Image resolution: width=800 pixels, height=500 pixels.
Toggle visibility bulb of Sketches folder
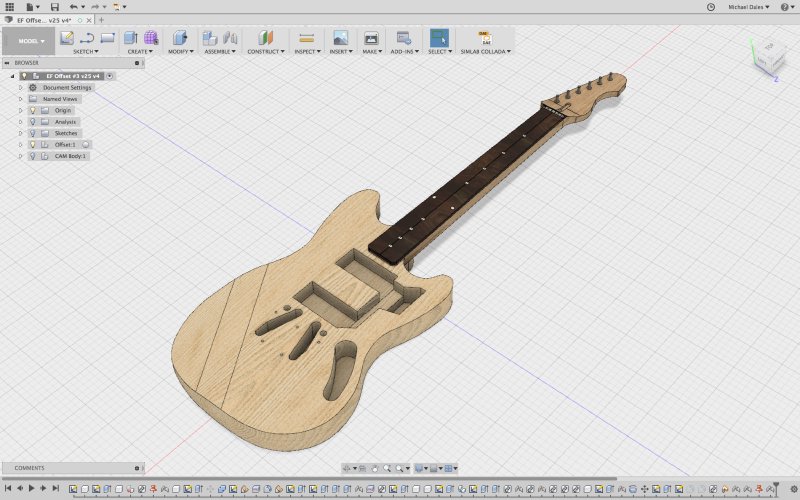pyautogui.click(x=33, y=133)
